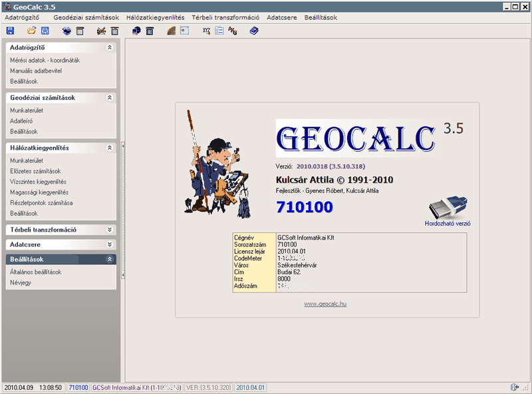Collapse the Adatrögzítő panel section

110,47
